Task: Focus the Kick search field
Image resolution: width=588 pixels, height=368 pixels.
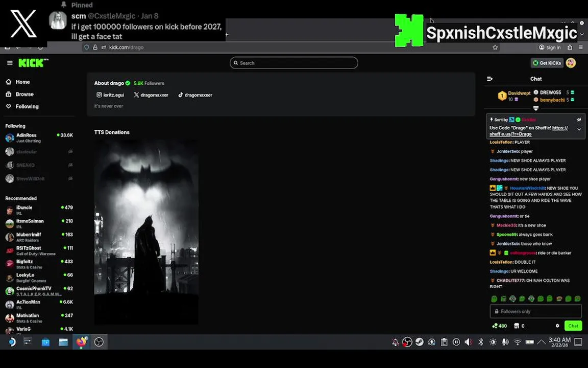Action: pyautogui.click(x=293, y=63)
